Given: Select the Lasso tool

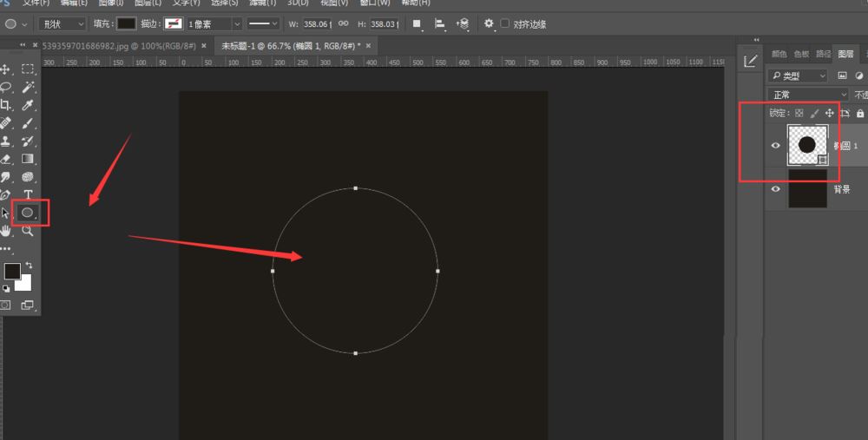Looking at the screenshot, I should (5, 87).
